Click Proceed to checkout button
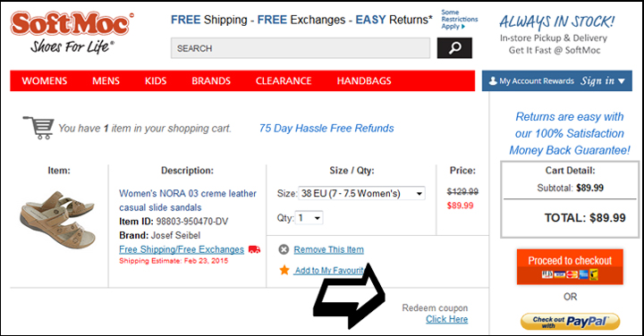Viewport: 644px width, 336px height. point(570,266)
